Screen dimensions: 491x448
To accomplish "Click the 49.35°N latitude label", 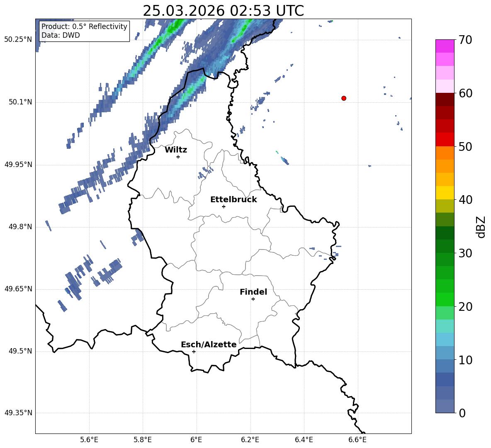I will tap(18, 413).
